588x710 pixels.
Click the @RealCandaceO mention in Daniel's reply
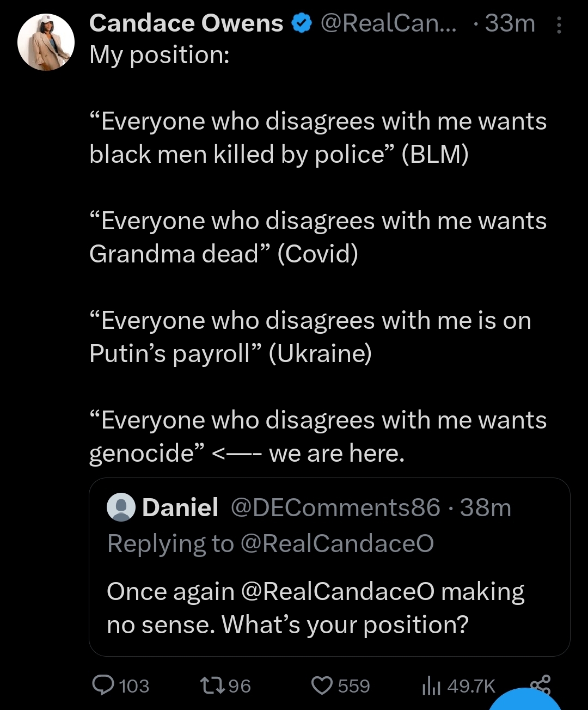(x=337, y=592)
